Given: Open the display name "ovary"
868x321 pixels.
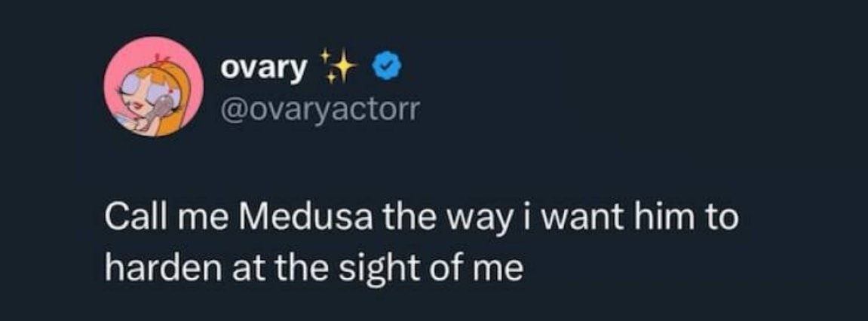Looking at the screenshot, I should pos(264,69).
